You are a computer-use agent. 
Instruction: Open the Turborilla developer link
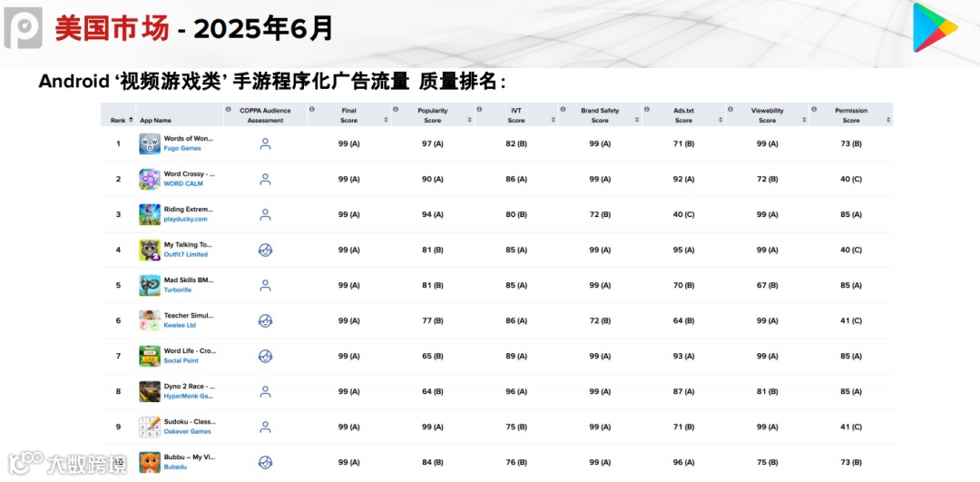(178, 290)
